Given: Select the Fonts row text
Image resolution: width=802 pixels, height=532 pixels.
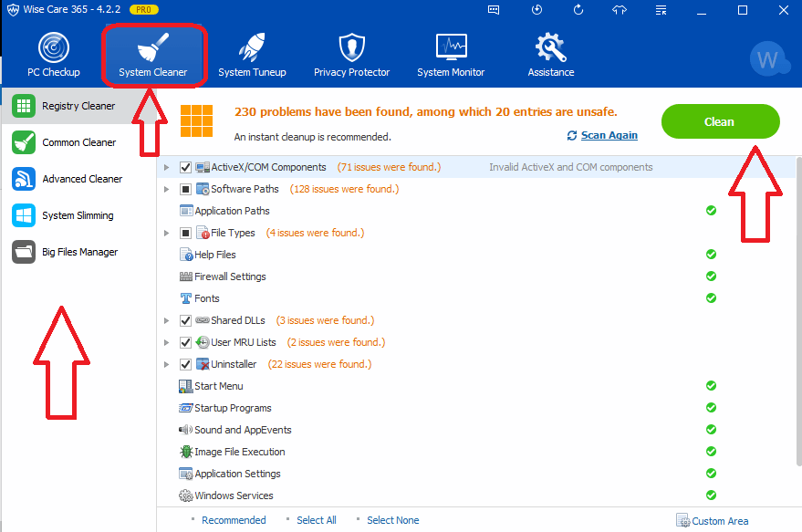Looking at the screenshot, I should (207, 298).
